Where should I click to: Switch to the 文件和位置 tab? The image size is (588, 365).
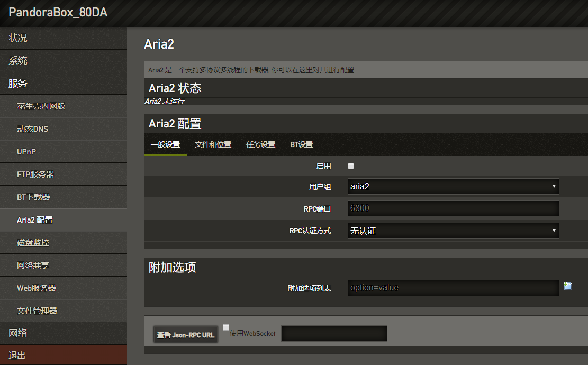pyautogui.click(x=213, y=144)
